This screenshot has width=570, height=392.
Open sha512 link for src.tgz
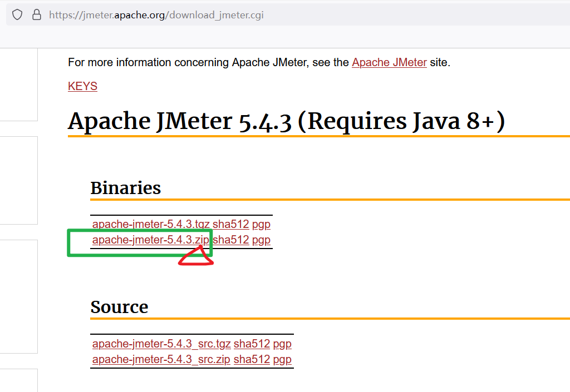[x=252, y=344]
